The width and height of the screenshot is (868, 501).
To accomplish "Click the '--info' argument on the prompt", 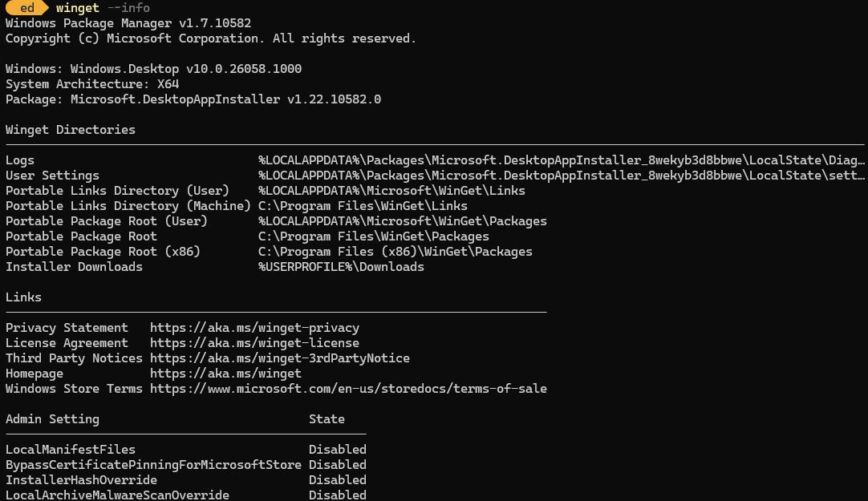I will click(128, 8).
